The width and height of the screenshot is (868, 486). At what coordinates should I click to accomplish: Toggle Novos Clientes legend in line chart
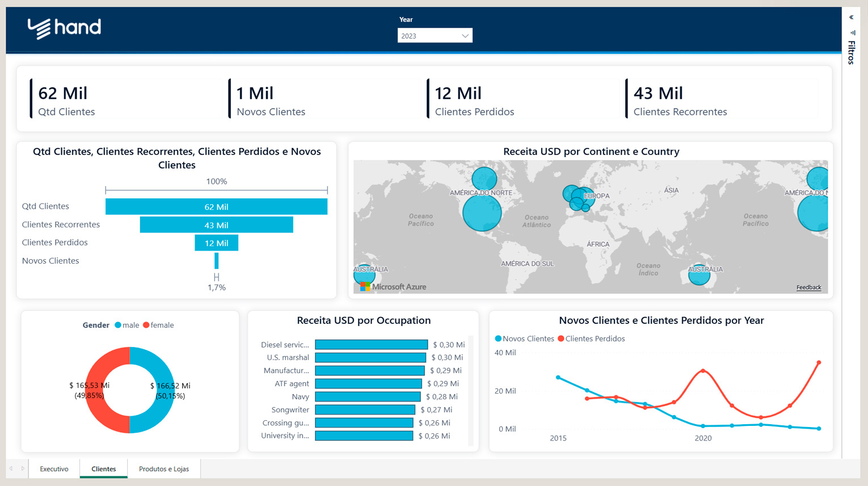pos(524,339)
